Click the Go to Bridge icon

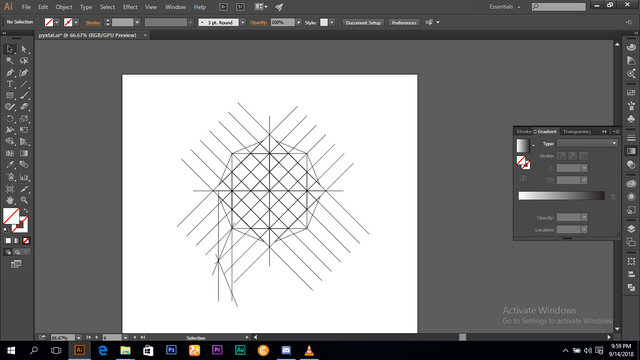pyautogui.click(x=223, y=7)
